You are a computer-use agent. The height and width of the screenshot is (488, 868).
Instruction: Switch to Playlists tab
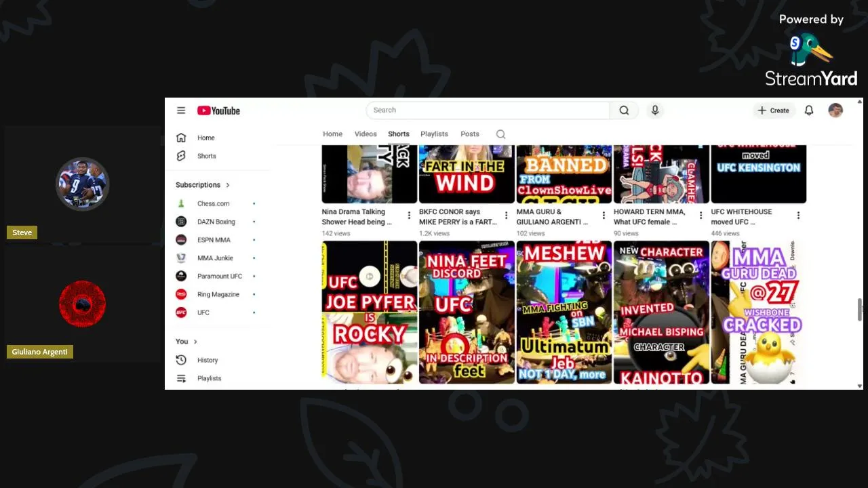coord(434,134)
